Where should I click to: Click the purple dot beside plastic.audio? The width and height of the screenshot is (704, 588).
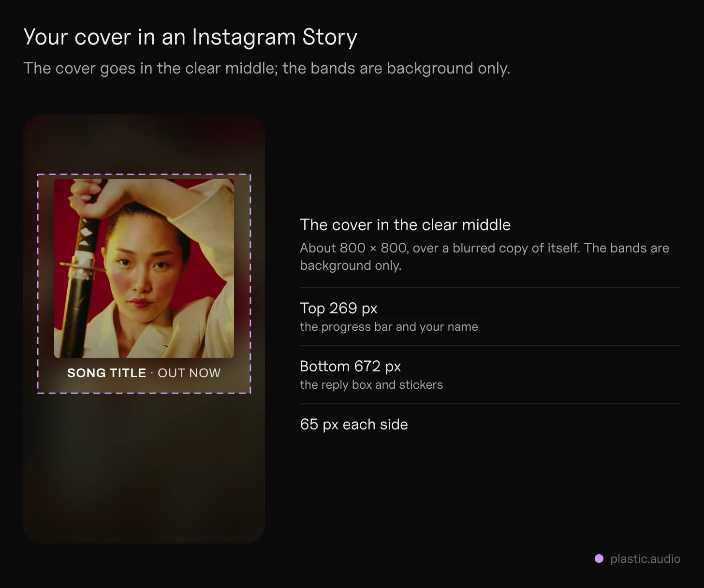tap(599, 559)
